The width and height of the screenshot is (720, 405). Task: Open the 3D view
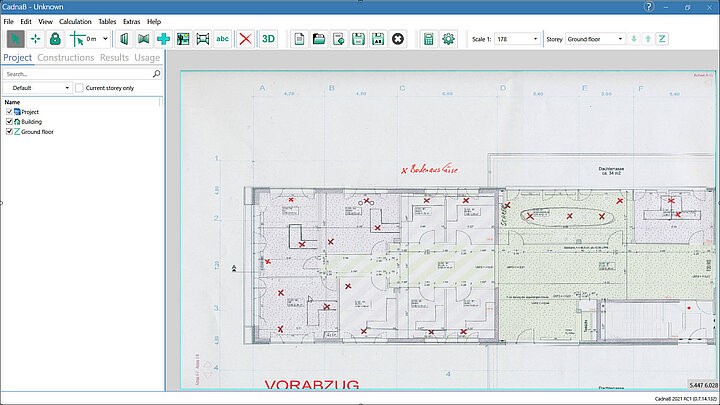[268, 39]
